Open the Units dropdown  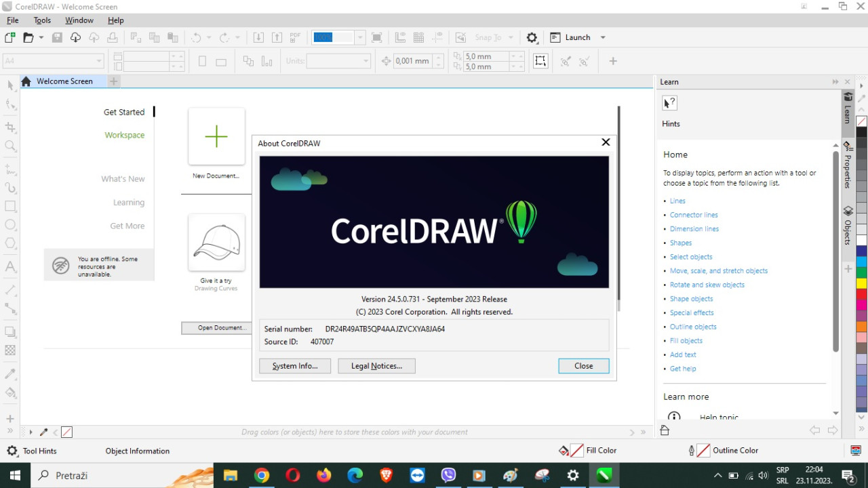366,61
